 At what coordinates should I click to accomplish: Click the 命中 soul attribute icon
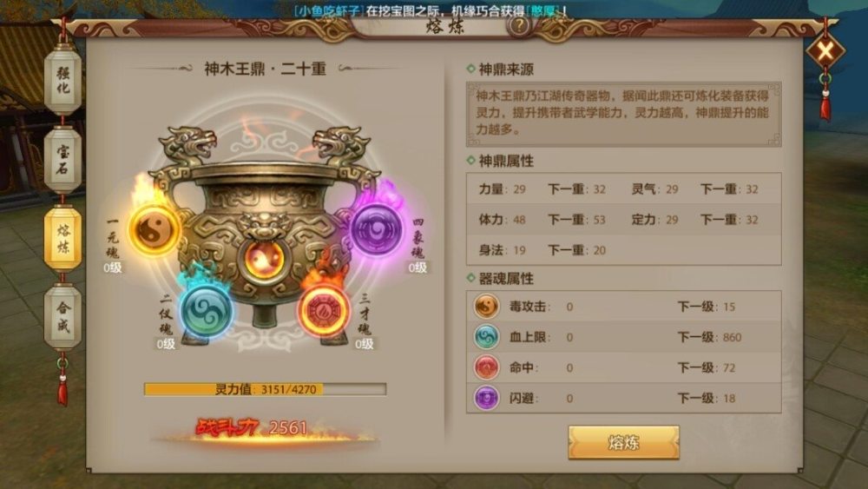click(x=486, y=367)
